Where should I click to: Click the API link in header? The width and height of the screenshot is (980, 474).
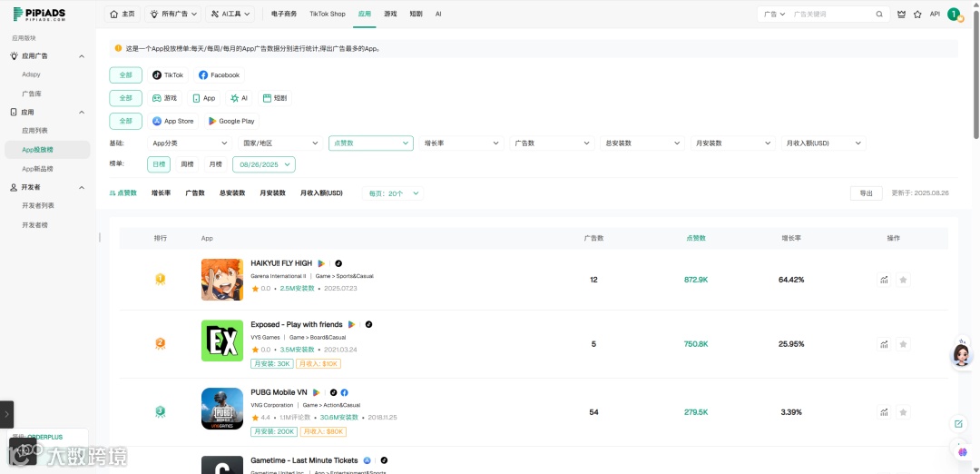(935, 14)
